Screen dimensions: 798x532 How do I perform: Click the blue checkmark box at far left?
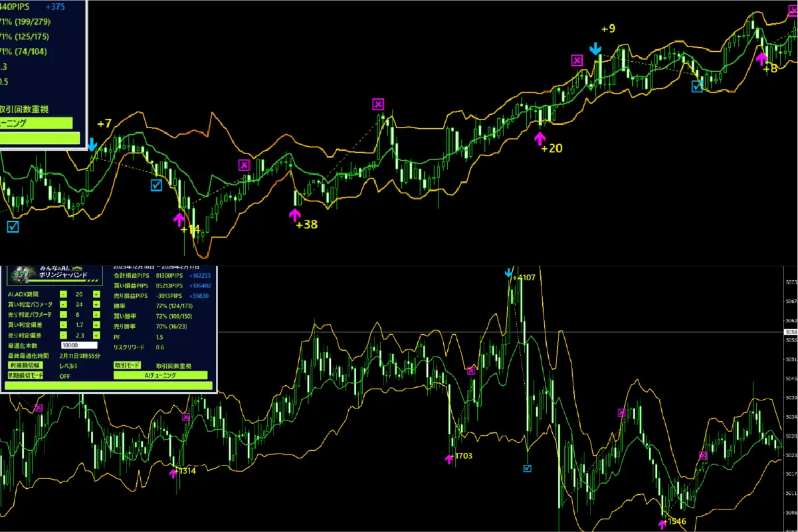pyautogui.click(x=13, y=227)
